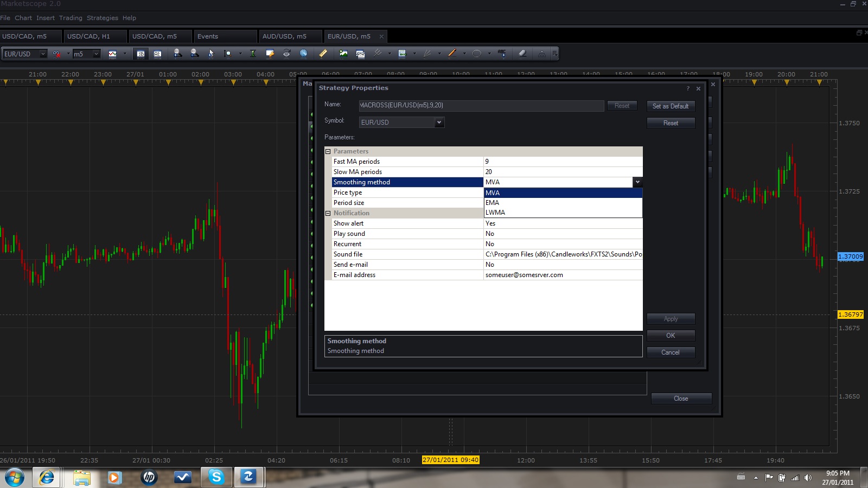Screen dimensions: 868x488
Task: Open the ellipse tool dropdown arrow
Action: pyautogui.click(x=489, y=54)
